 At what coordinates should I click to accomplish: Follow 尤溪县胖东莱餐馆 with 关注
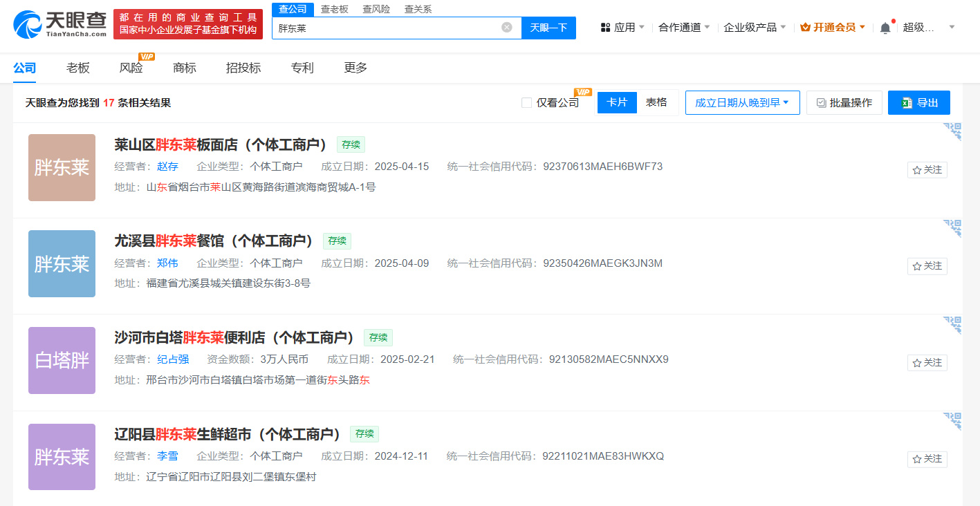pos(927,266)
